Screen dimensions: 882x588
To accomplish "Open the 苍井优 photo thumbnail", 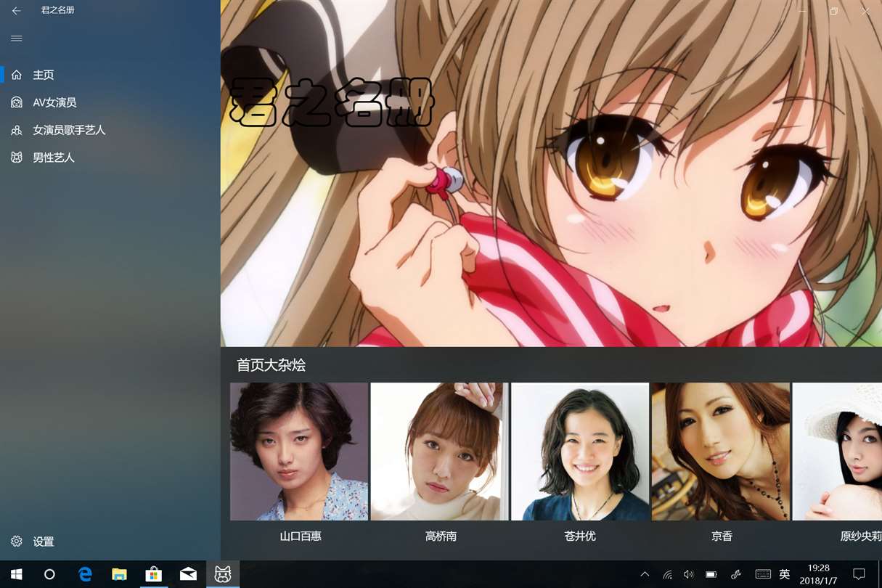I will point(580,452).
